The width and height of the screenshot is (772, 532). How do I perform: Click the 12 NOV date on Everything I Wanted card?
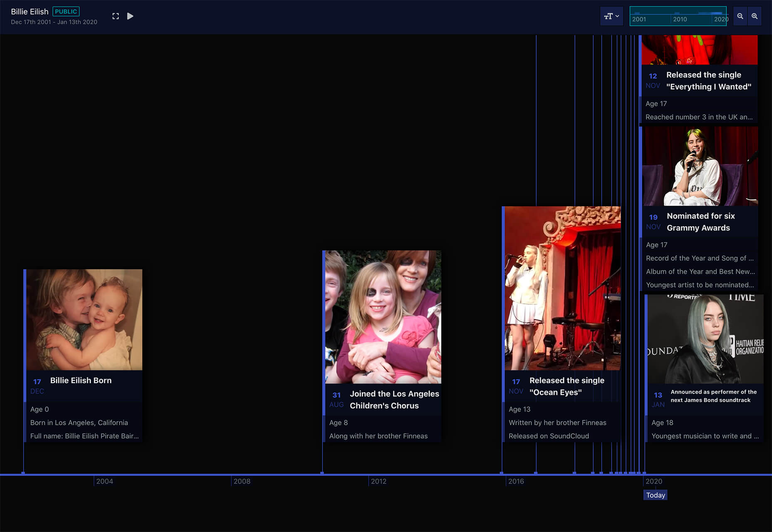click(x=653, y=81)
